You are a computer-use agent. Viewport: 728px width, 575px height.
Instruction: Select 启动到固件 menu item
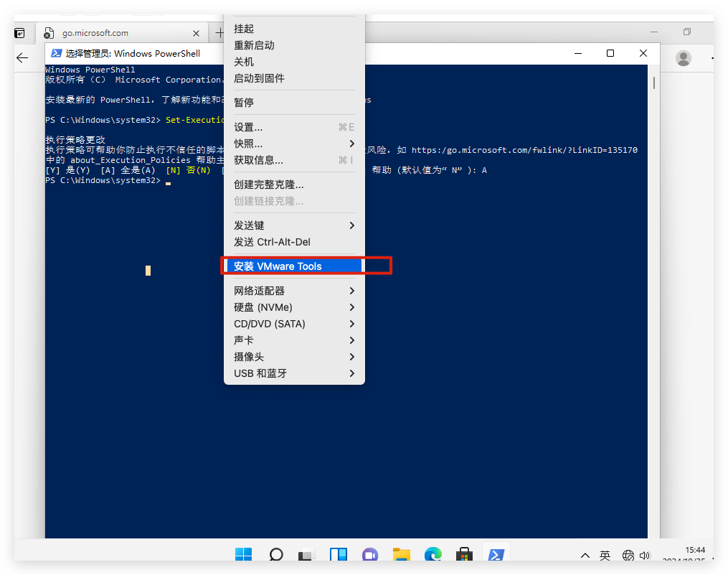tap(294, 78)
